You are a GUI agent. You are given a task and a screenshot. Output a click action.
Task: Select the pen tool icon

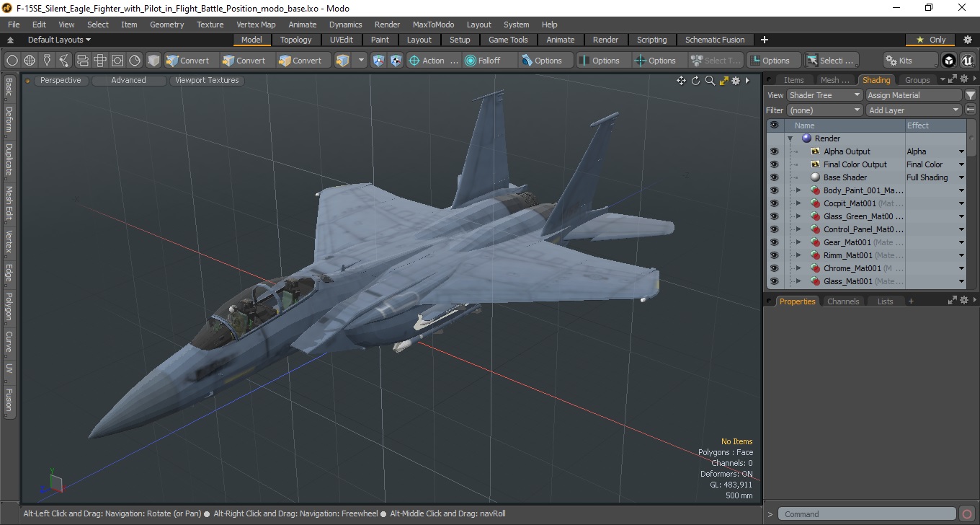pos(47,61)
